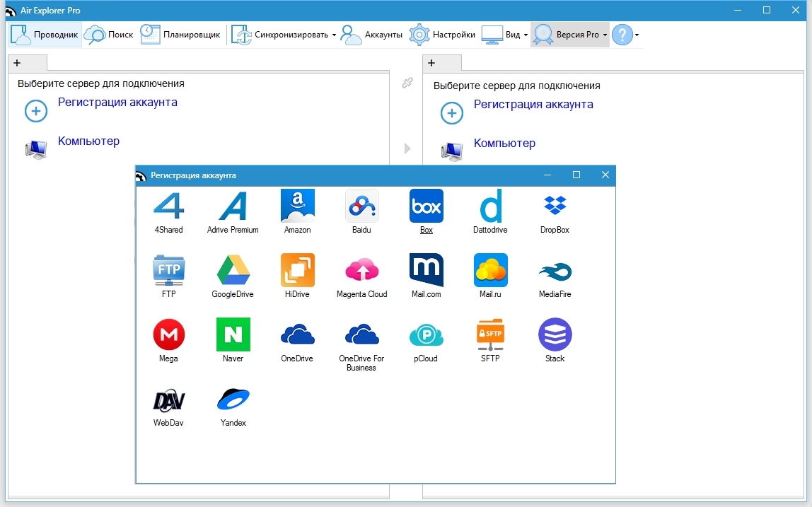Select the Amazon cloud icon
Image resolution: width=812 pixels, height=507 pixels.
(297, 206)
